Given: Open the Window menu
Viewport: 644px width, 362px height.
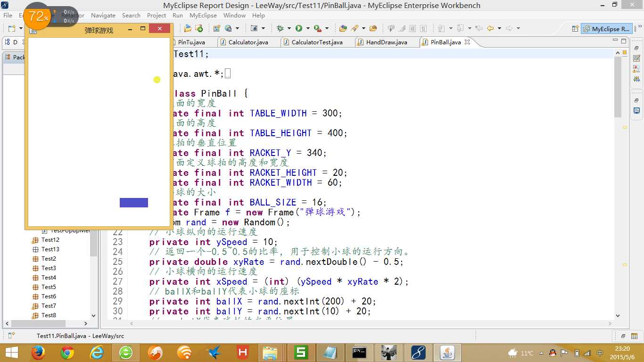Looking at the screenshot, I should (234, 15).
